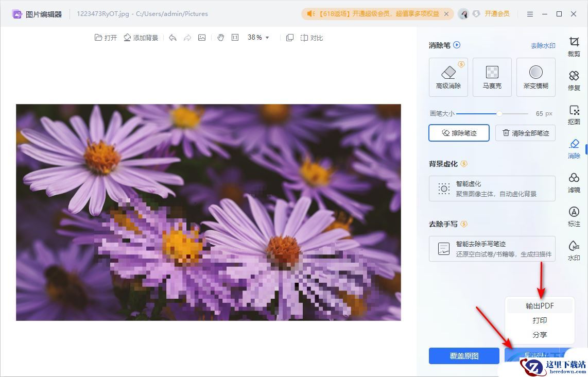Open an image file with 打开
588x377 pixels.
click(x=106, y=38)
